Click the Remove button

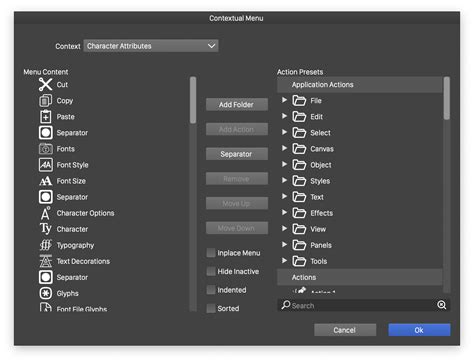point(237,179)
